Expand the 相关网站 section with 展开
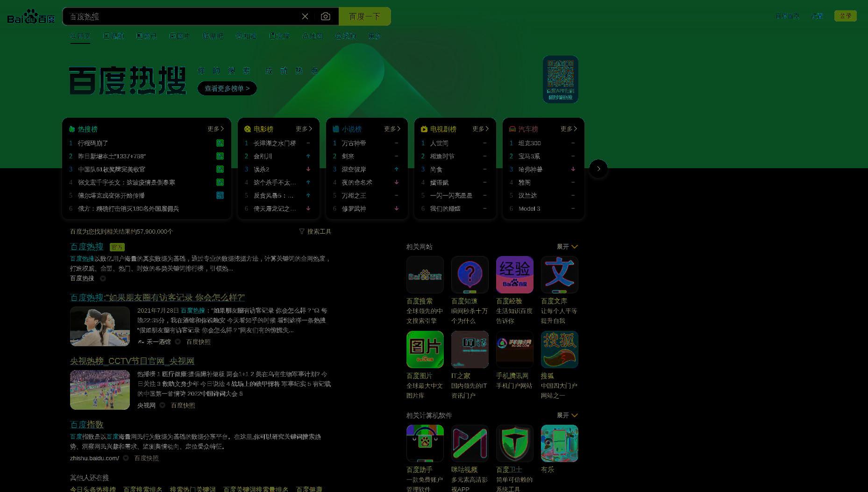868x492 pixels. [568, 247]
